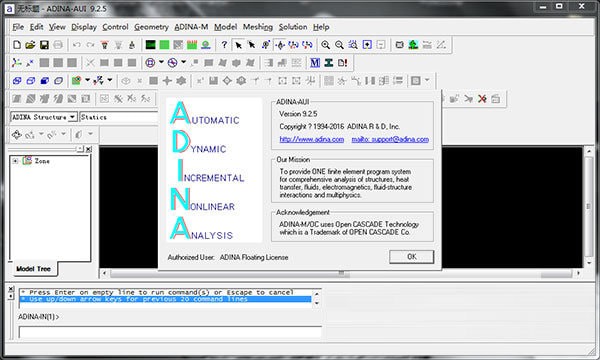Open the http://www.adina.com link
Viewport: 600px width, 360px height.
(x=311, y=139)
